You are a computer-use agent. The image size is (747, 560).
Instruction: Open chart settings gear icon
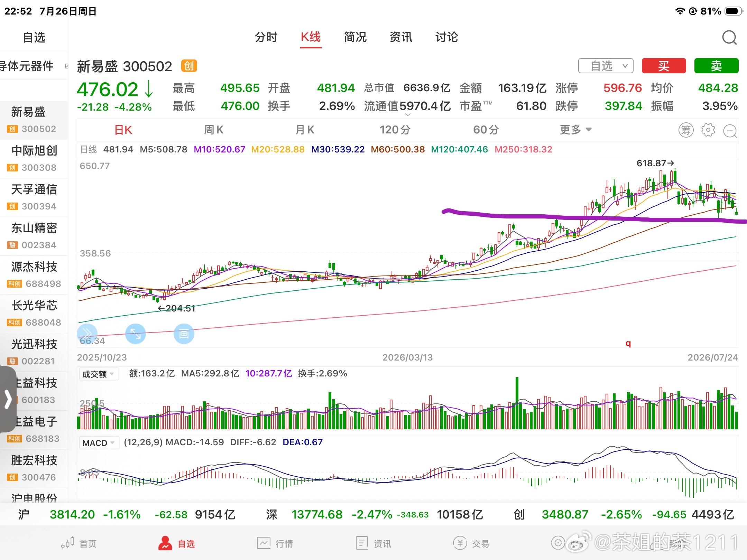[x=708, y=130]
